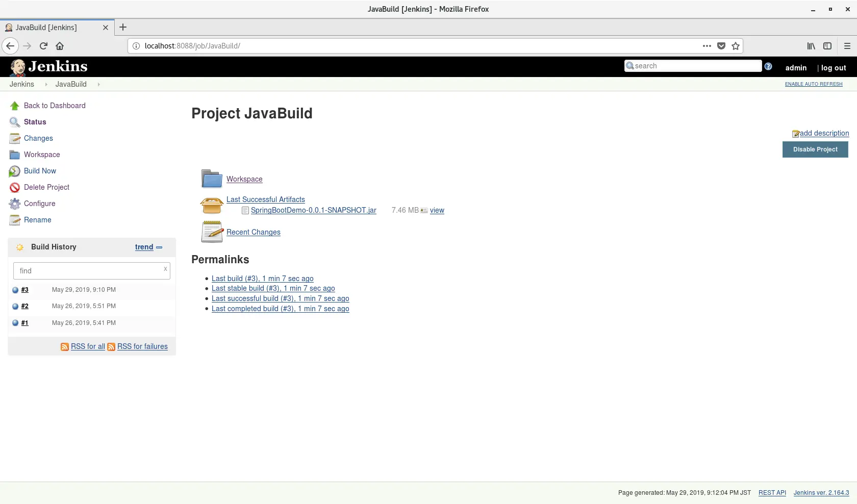Viewport: 857px width, 504px height.
Task: Open Last successful build (#3) permalink
Action: click(x=281, y=298)
